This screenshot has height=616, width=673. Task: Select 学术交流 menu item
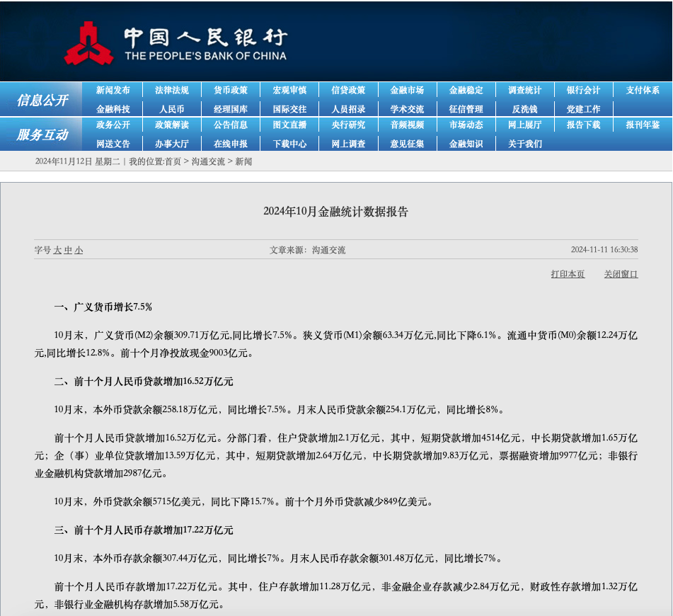(x=408, y=109)
